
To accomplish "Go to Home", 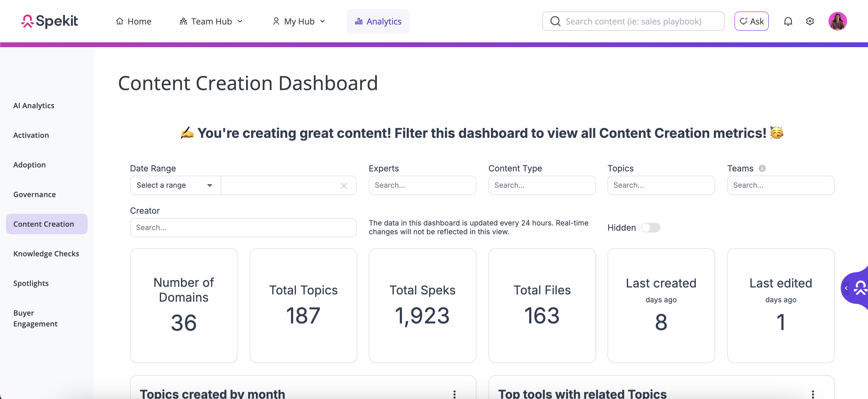I will click(134, 21).
